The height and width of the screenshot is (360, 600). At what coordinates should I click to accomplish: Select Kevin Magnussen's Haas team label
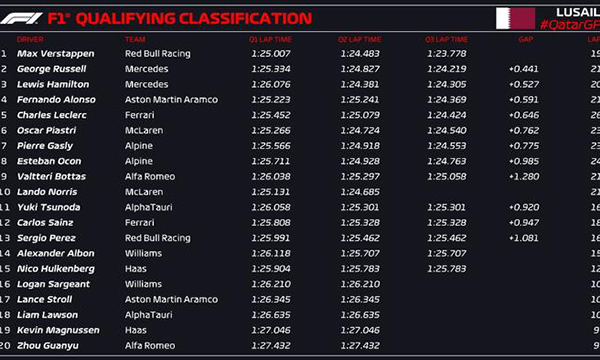(136, 330)
